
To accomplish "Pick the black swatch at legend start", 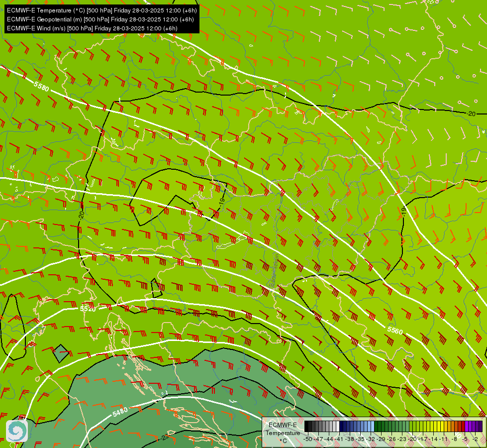I will point(306,426).
